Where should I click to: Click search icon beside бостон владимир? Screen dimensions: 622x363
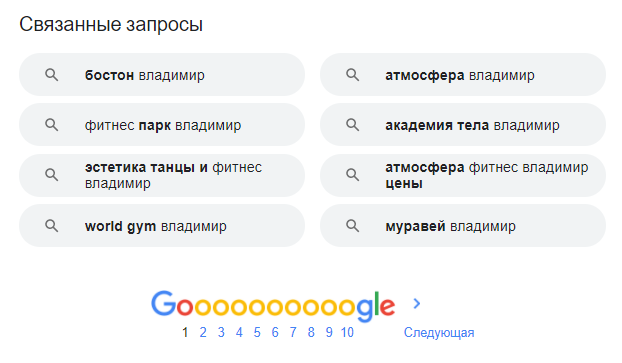(x=51, y=75)
